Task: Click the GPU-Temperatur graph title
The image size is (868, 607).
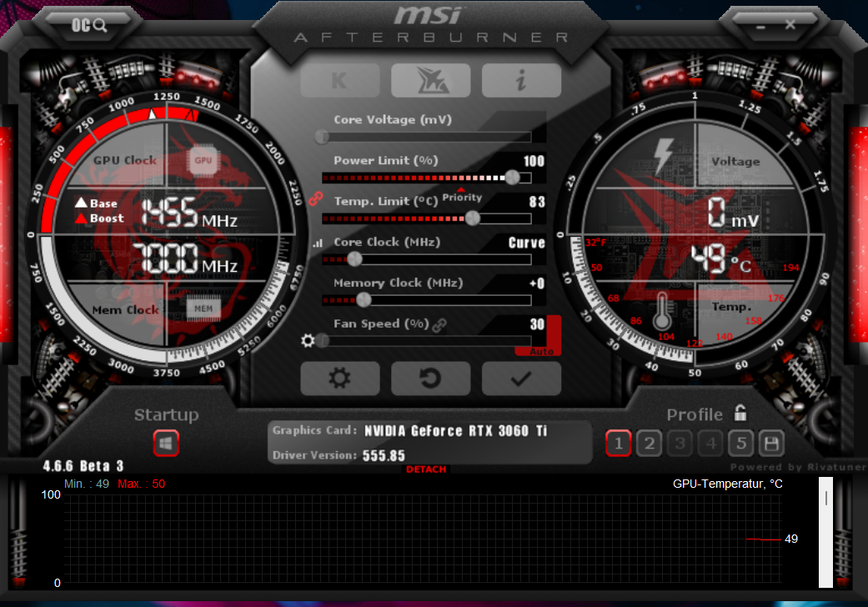Action: pyautogui.click(x=727, y=484)
